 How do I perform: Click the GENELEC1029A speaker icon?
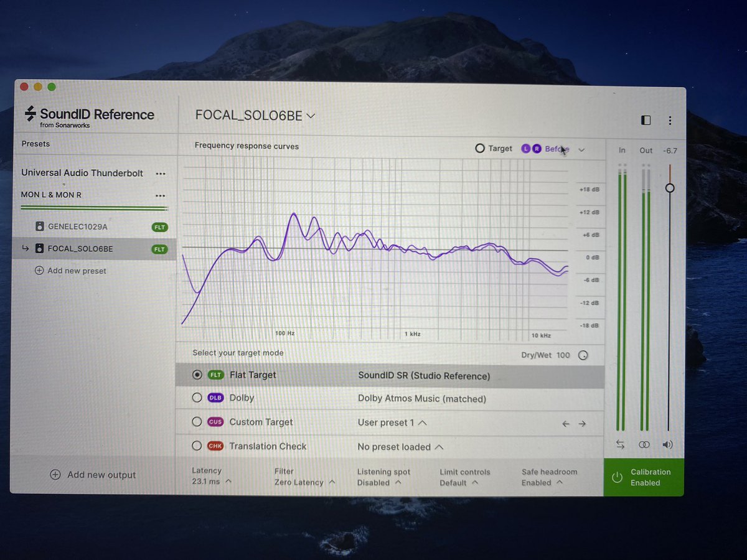39,227
